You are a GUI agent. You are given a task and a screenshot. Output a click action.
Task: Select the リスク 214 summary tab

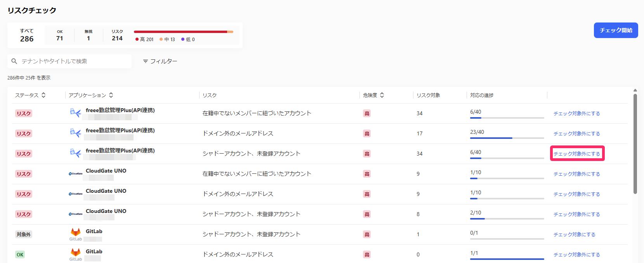(117, 35)
